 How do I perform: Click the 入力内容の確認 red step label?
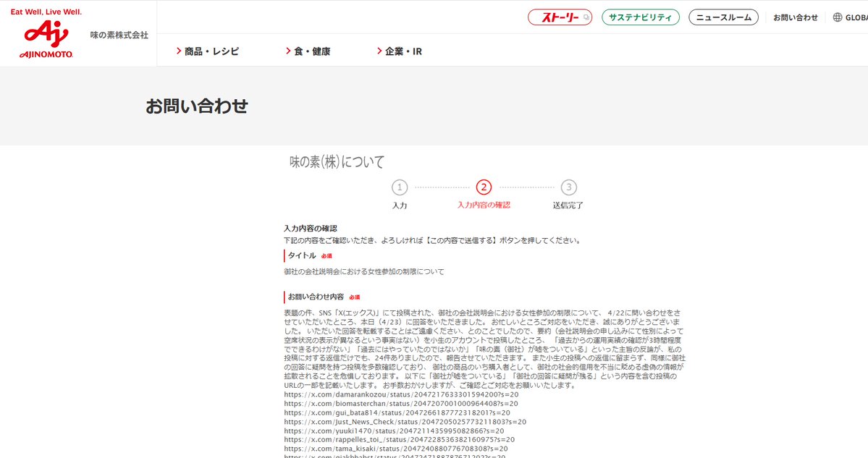pos(484,205)
